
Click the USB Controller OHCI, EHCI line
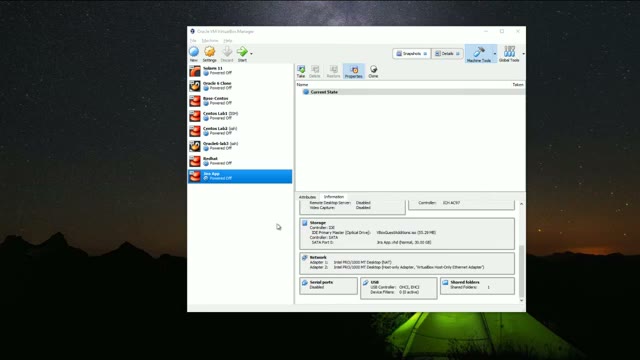pos(395,287)
